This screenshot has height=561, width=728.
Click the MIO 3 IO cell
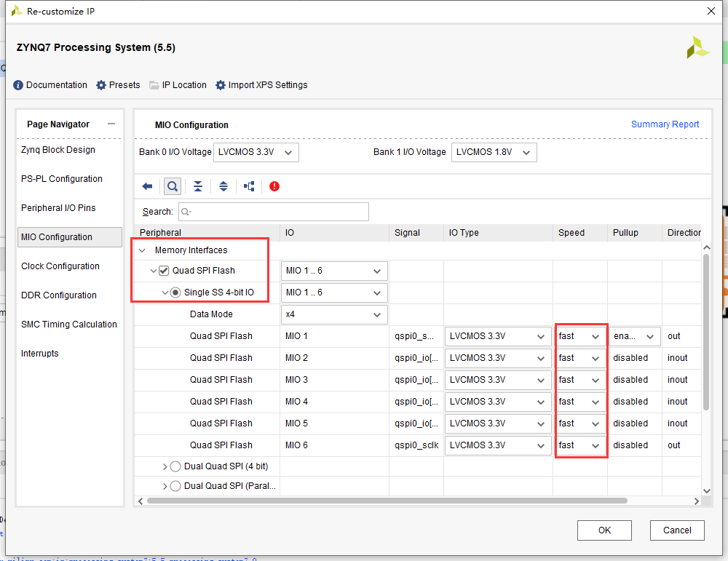click(x=334, y=380)
